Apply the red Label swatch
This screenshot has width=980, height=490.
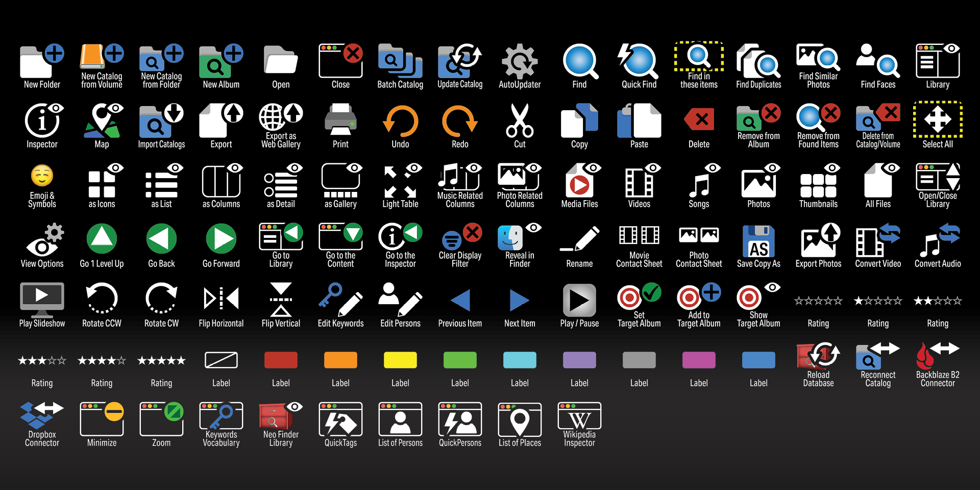pyautogui.click(x=281, y=360)
